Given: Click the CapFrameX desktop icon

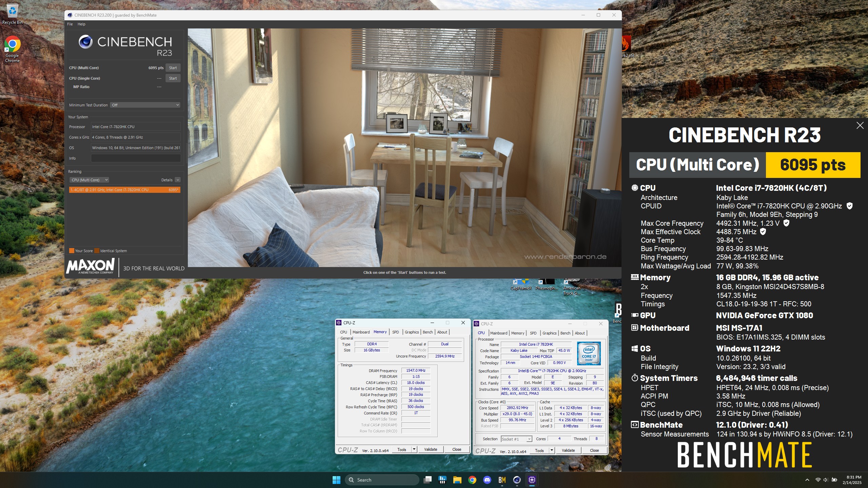Looking at the screenshot, I should pos(521,285).
